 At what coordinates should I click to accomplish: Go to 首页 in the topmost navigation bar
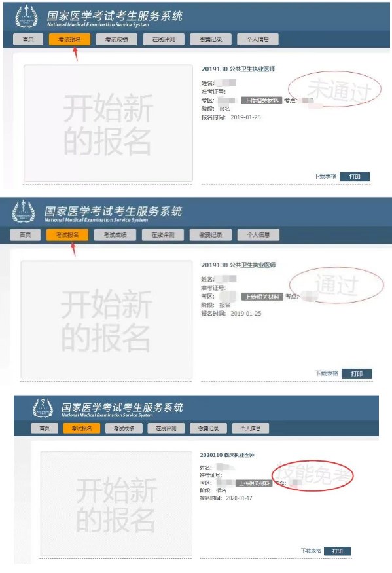28,39
